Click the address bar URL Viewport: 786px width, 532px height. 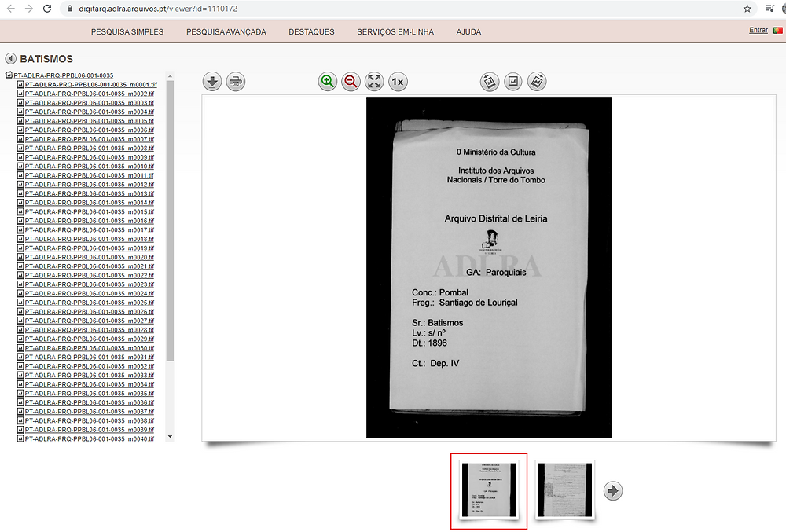(159, 9)
